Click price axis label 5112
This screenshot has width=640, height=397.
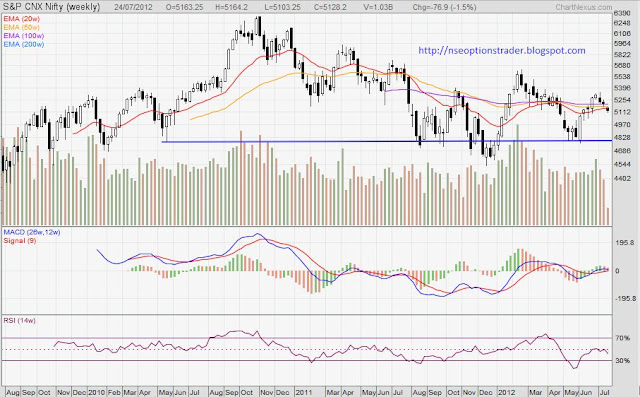click(x=622, y=112)
